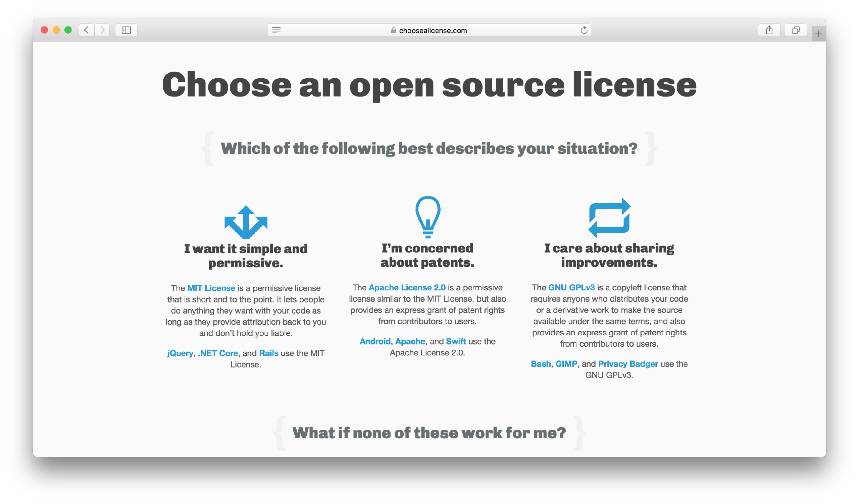Screen dimensions: 859x504
Task: Click 'What if none of these work' heading
Action: tap(429, 433)
